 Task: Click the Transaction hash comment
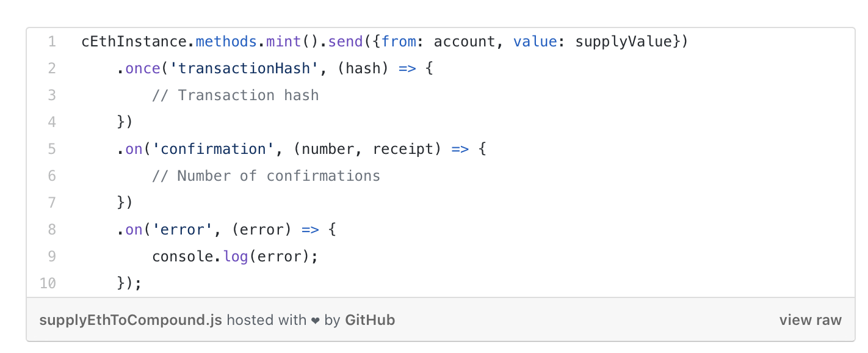(x=236, y=95)
